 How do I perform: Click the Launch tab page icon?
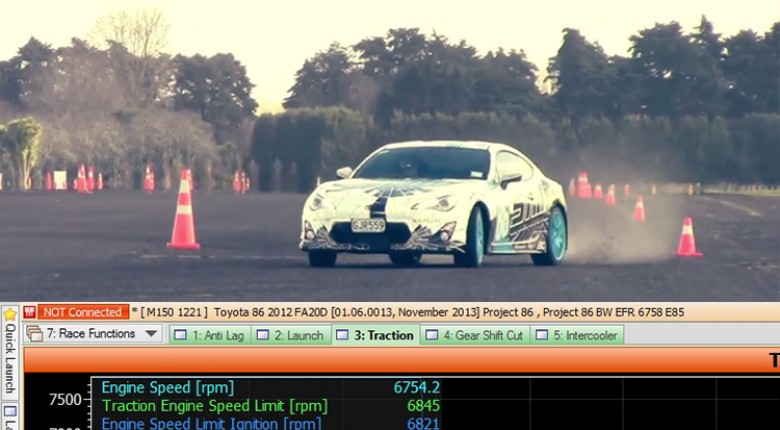point(262,335)
